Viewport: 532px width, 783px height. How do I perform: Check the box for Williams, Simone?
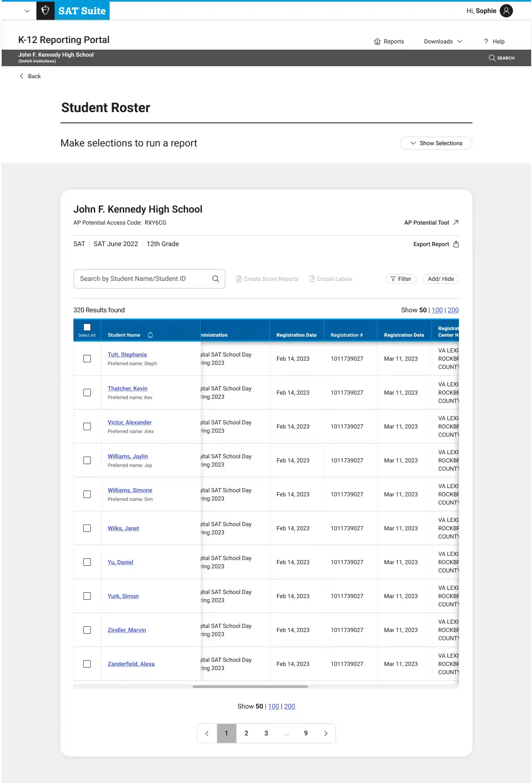click(87, 494)
